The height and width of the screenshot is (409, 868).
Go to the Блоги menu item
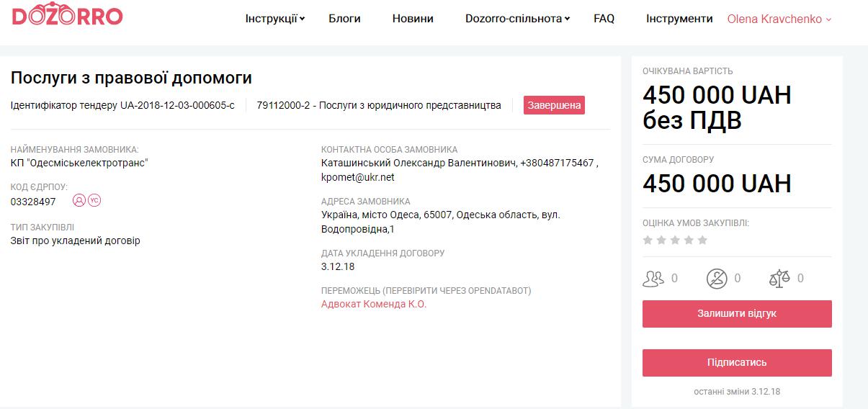(x=344, y=19)
